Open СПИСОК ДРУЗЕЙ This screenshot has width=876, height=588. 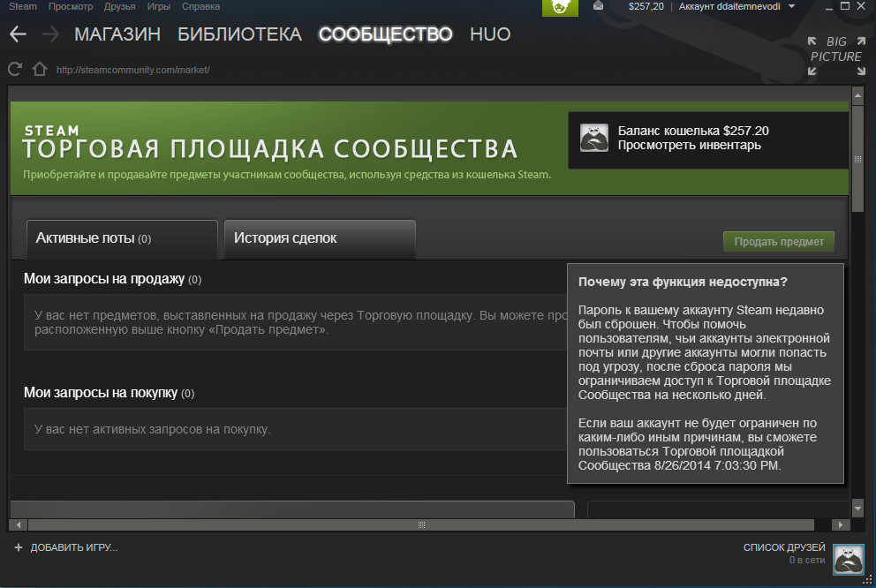(784, 547)
